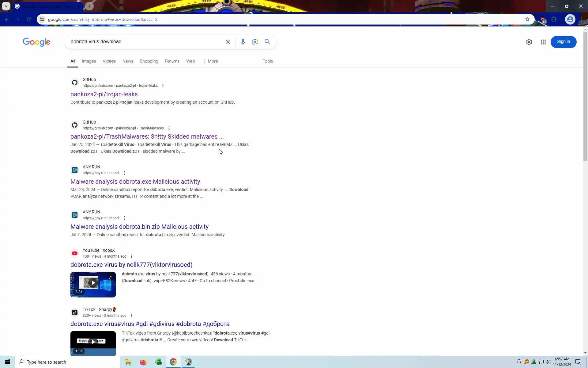Open the Google apps grid icon

[543, 42]
